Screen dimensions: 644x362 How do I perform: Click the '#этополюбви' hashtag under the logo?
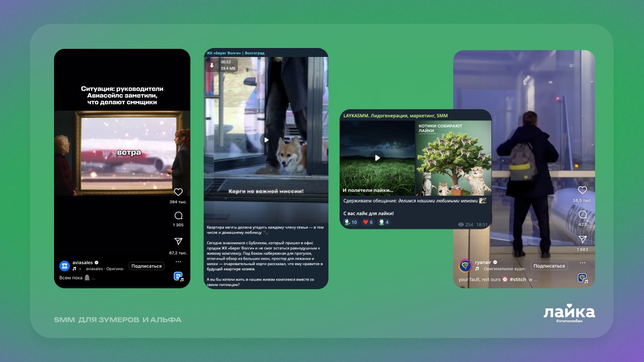(x=569, y=321)
